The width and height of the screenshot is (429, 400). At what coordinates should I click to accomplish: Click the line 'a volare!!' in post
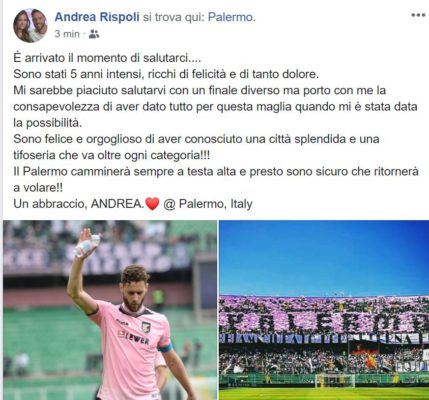[x=38, y=188]
